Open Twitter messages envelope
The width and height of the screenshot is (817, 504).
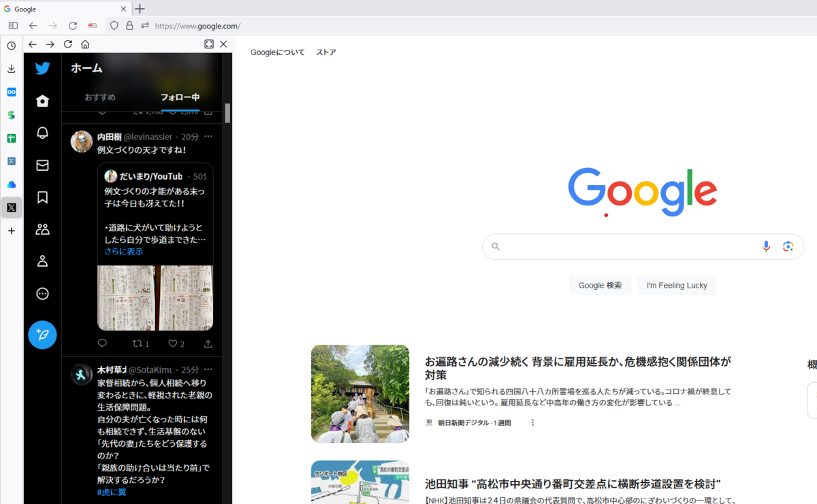click(x=42, y=165)
